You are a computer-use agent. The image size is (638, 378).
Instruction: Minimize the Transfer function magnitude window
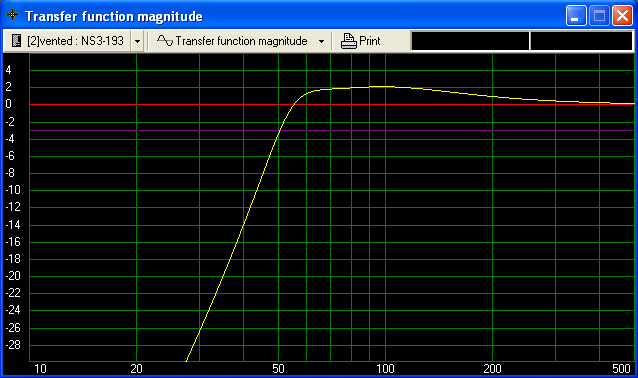click(x=576, y=16)
